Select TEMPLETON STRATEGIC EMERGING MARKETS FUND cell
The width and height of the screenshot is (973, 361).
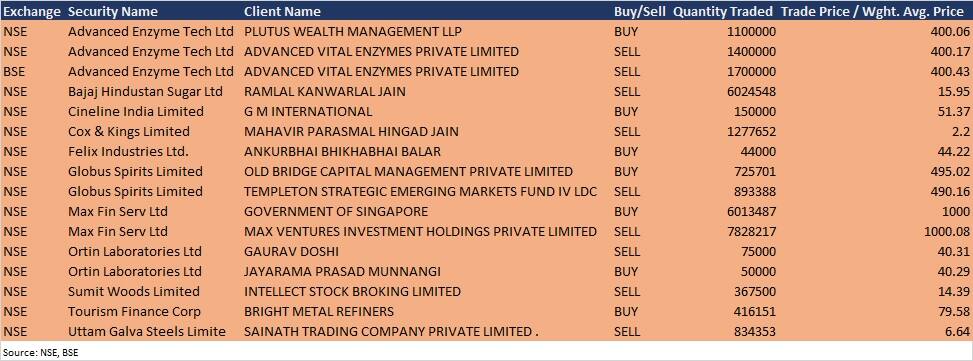[x=420, y=192]
